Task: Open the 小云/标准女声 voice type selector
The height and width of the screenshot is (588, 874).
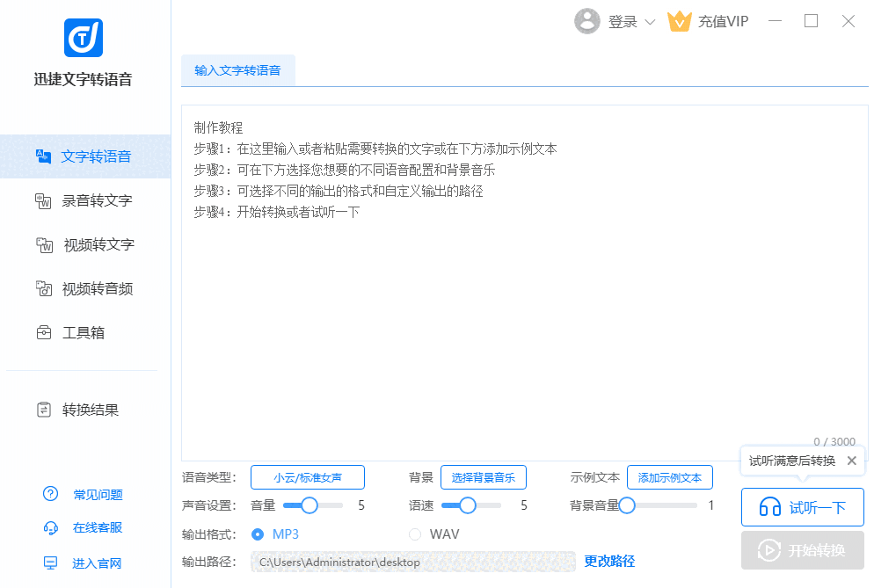Action: (307, 478)
